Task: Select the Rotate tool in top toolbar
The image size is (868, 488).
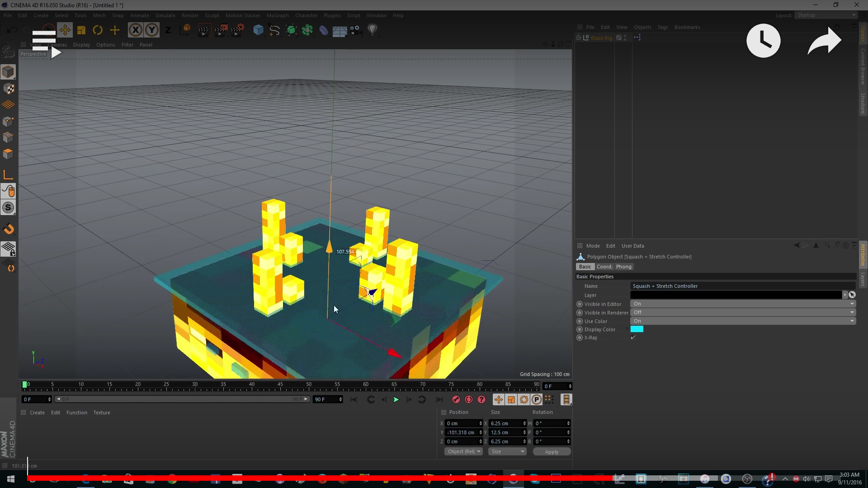Action: pos(98,30)
